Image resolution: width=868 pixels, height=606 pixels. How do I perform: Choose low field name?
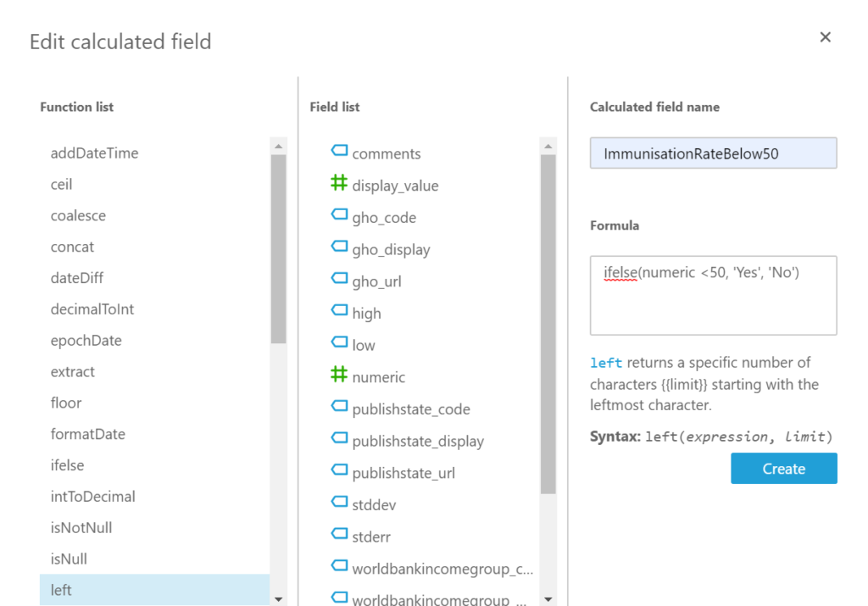(x=364, y=345)
